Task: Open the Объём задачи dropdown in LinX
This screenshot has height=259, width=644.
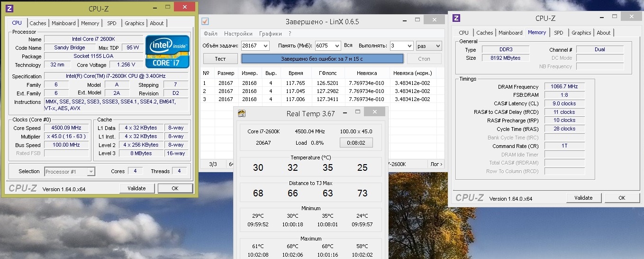Action: tap(265, 46)
